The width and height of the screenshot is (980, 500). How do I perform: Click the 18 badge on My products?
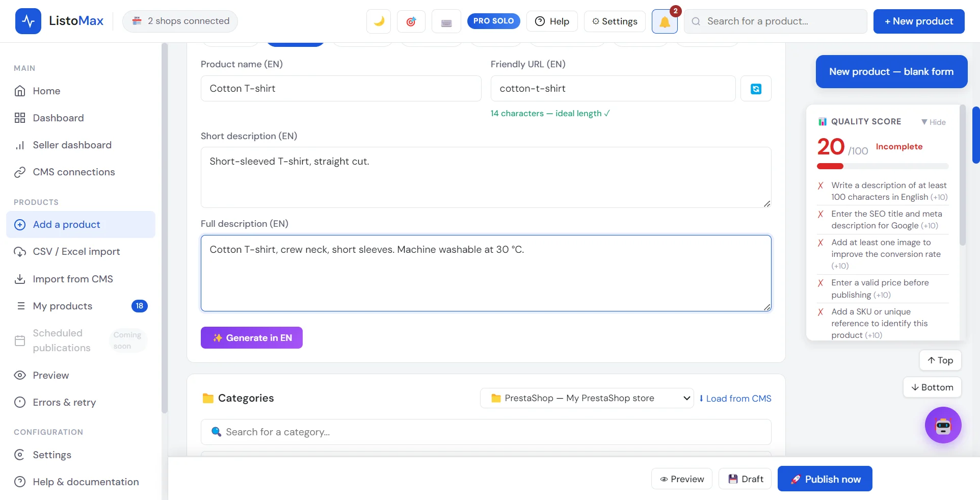pyautogui.click(x=140, y=306)
